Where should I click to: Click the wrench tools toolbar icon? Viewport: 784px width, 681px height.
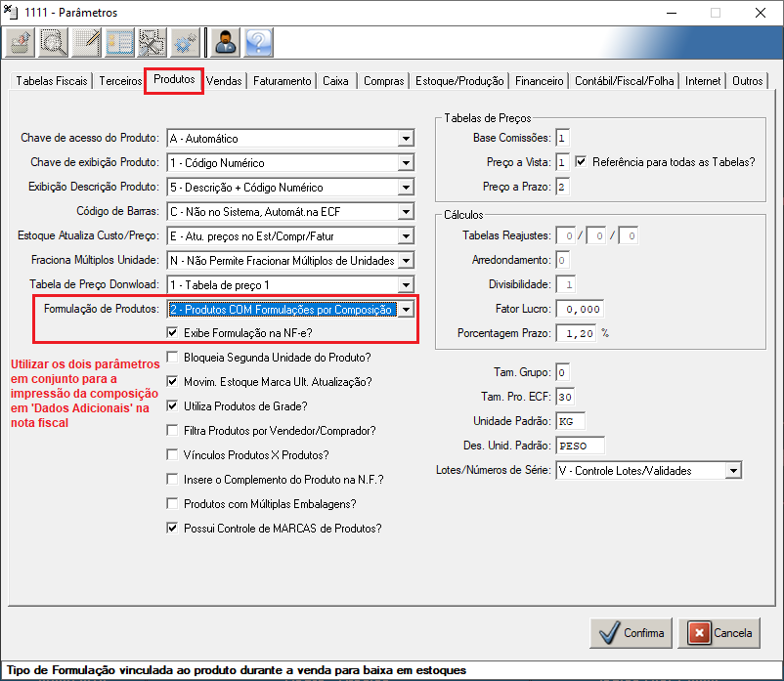152,42
